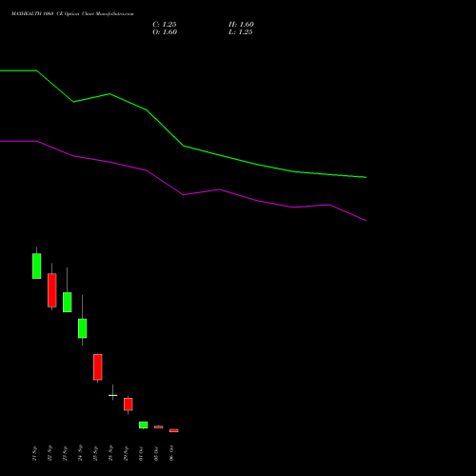Screen dimensions: 476x476
Task: Click the open value 'O: 1.60'
Action: [x=165, y=32]
